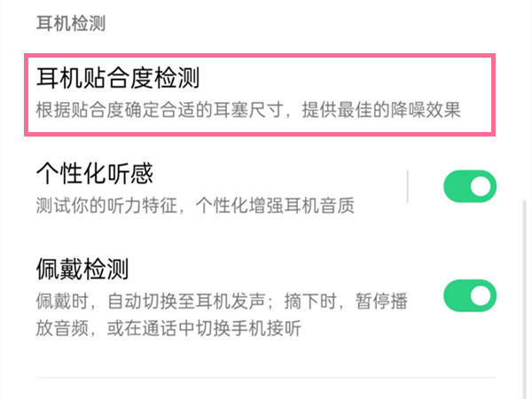This screenshot has width=532, height=399.
Task: Click the vertical divider beside 个性化听感 toggle
Action: 407,186
